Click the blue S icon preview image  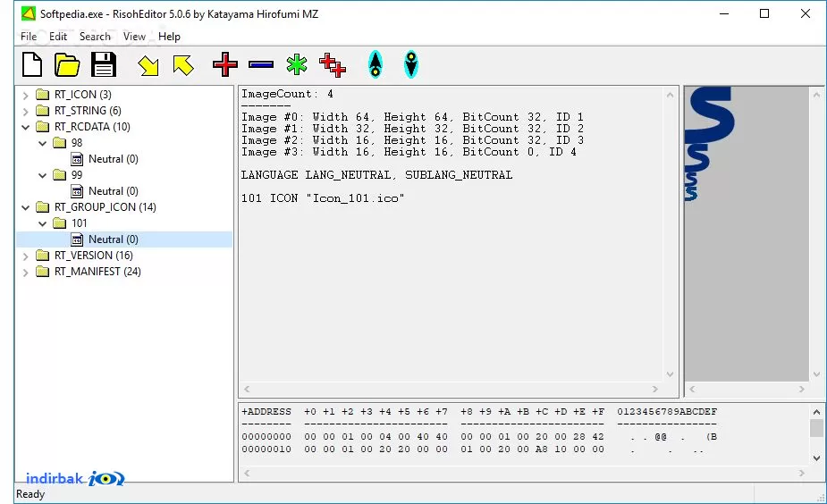[x=709, y=144]
